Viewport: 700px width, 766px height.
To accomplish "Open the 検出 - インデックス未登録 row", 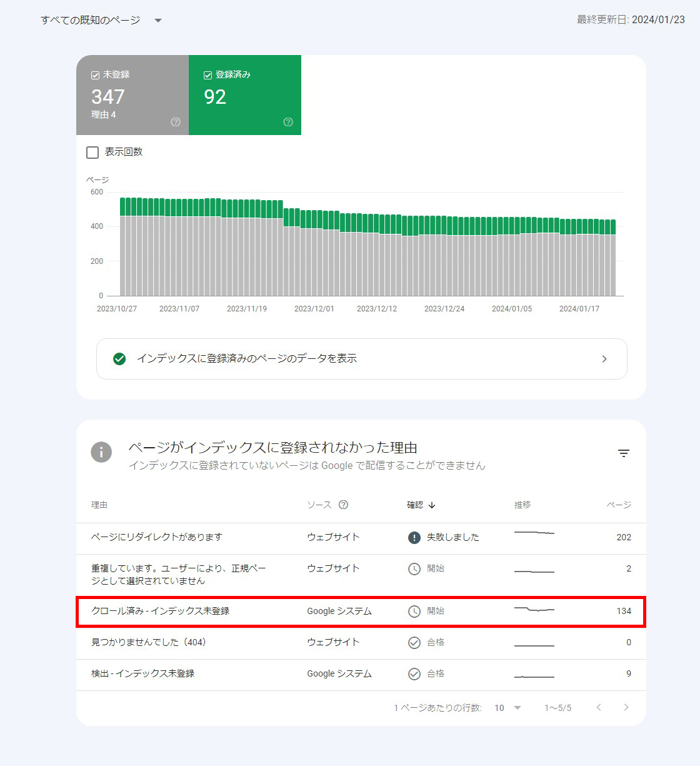I will pyautogui.click(x=142, y=673).
